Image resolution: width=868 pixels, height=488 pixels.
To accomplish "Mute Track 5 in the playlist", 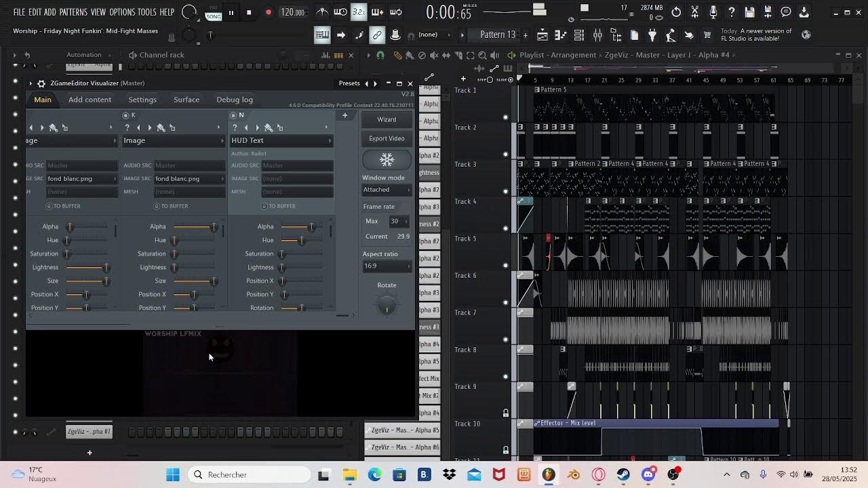I will [x=505, y=266].
